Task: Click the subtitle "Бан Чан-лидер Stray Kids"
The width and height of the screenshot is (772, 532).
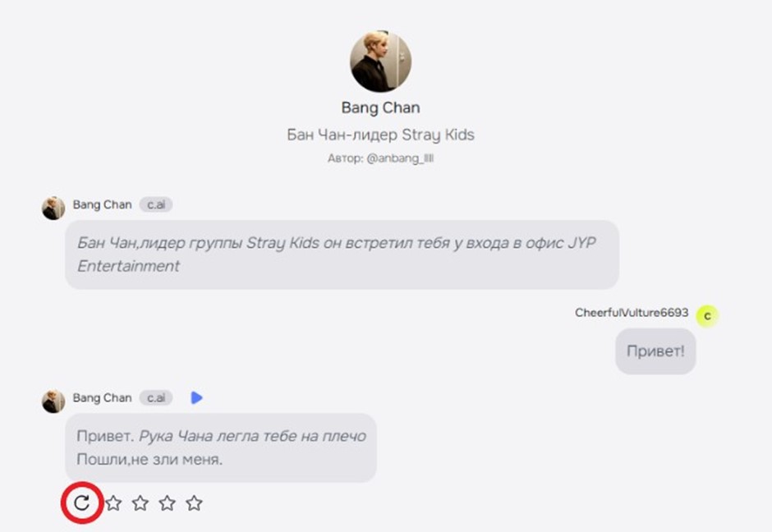Action: pyautogui.click(x=380, y=135)
